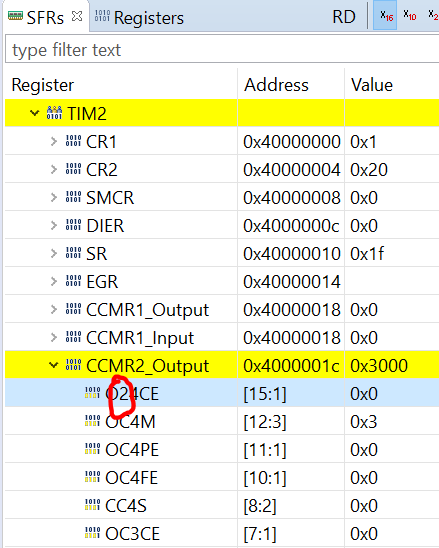Click the CR2 register icon
The height and width of the screenshot is (548, 439).
pos(73,168)
